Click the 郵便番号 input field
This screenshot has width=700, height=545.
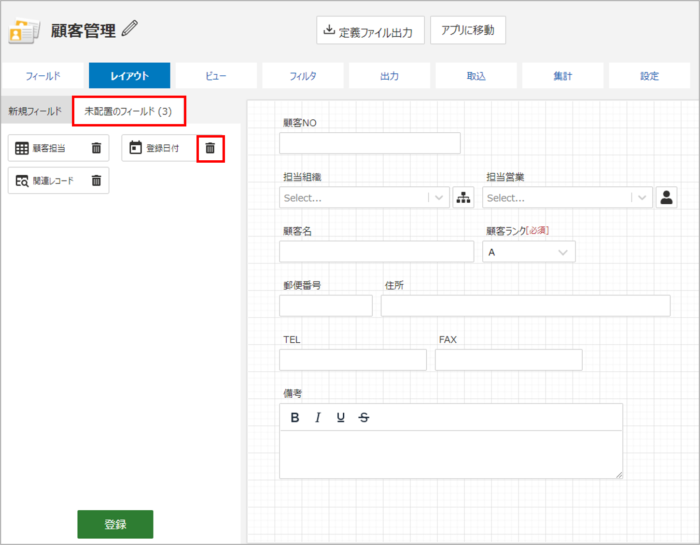tap(326, 306)
